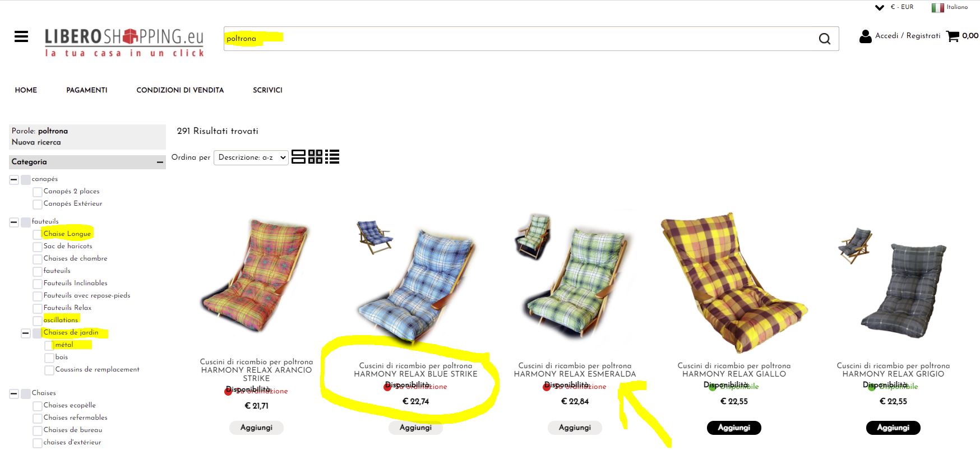
Task: Open the shopping cart icon
Action: 953,36
